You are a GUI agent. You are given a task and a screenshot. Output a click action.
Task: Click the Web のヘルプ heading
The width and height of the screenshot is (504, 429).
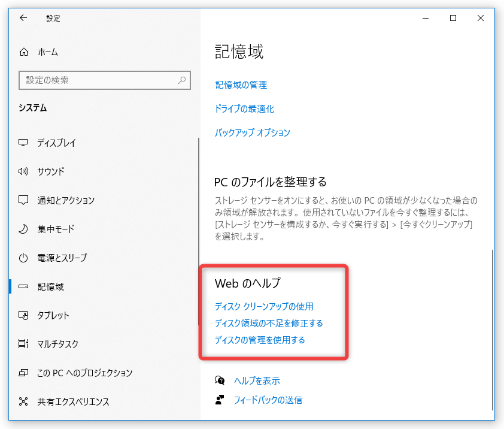pyautogui.click(x=247, y=283)
